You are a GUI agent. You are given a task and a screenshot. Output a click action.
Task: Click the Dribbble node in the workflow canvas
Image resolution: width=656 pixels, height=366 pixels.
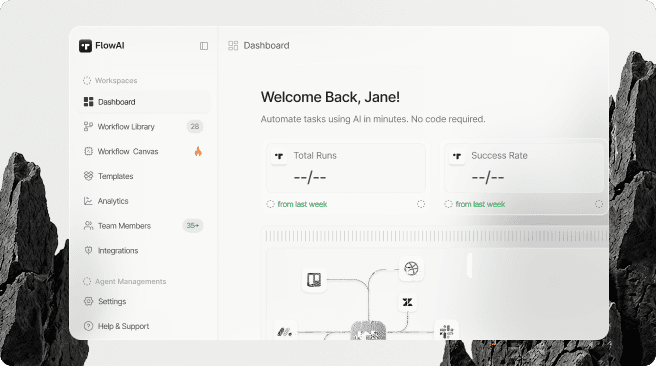[x=411, y=268]
